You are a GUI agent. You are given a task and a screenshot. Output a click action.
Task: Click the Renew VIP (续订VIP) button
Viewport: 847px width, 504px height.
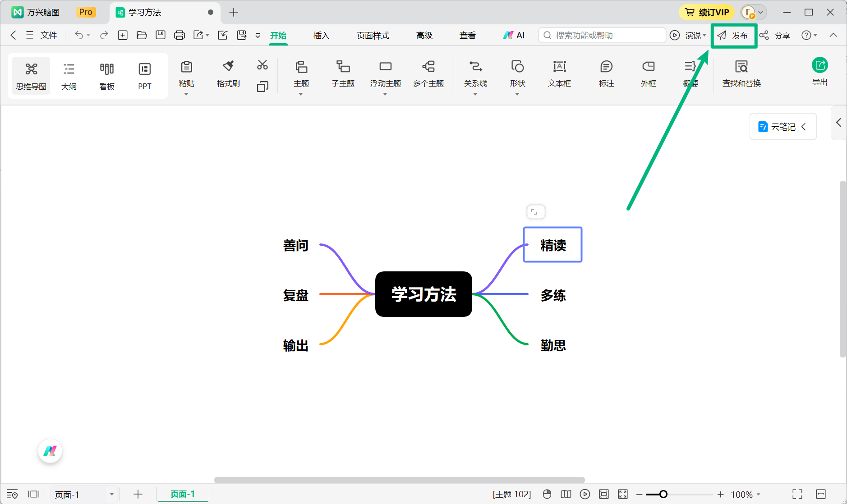pyautogui.click(x=707, y=12)
